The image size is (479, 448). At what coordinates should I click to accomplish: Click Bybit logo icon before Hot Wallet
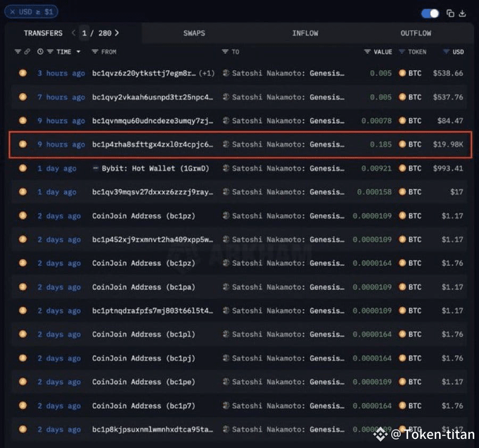click(x=96, y=168)
